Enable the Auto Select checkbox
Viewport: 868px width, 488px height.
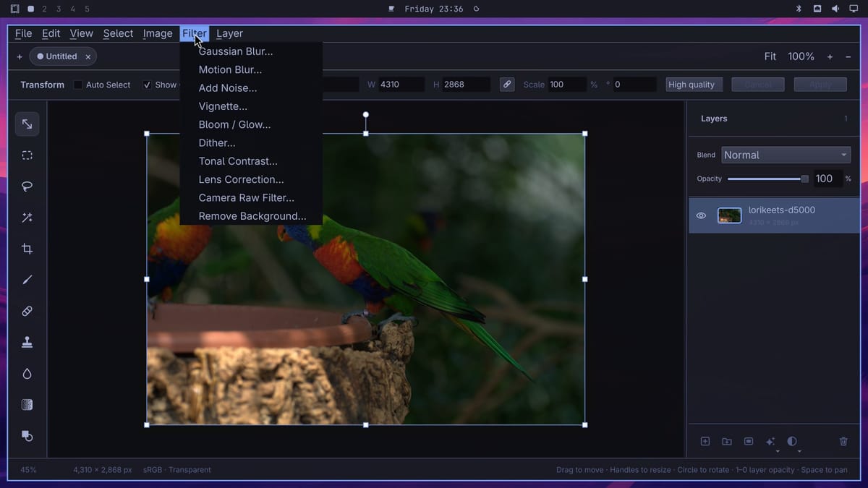78,85
